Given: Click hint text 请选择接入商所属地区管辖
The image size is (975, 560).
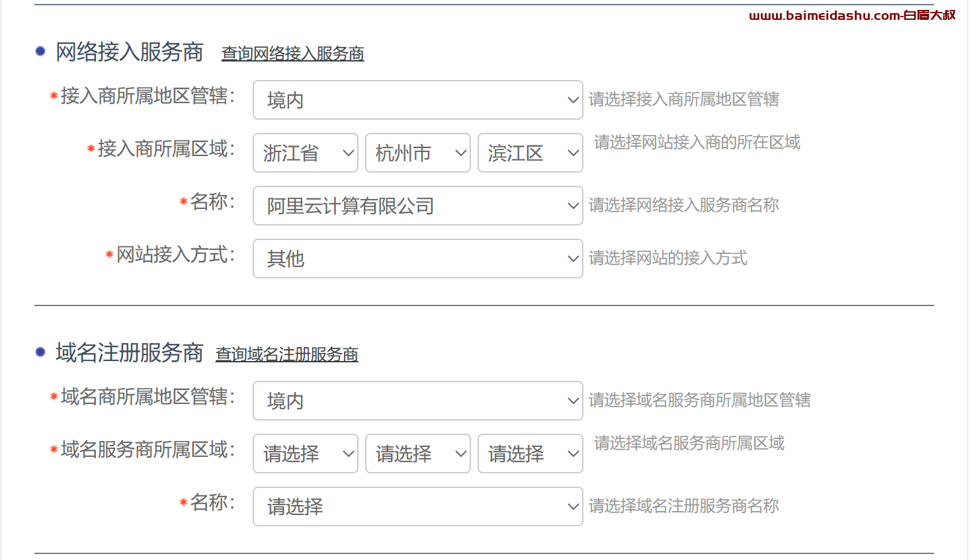Looking at the screenshot, I should coord(684,99).
